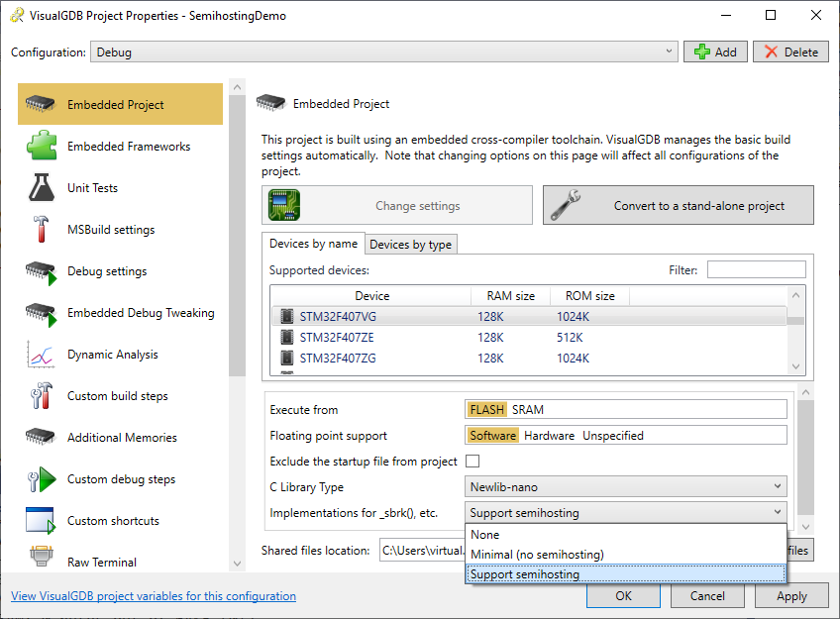
Task: Open the C Library Type dropdown
Action: click(626, 486)
